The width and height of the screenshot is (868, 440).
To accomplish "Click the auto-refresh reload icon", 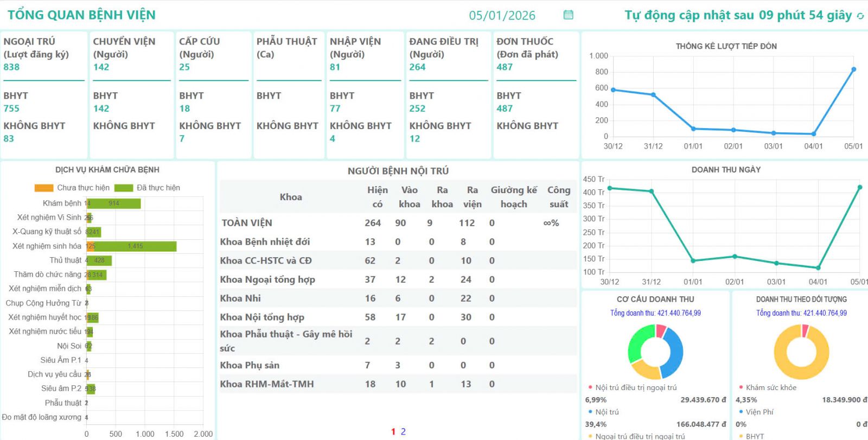I will (x=860, y=16).
